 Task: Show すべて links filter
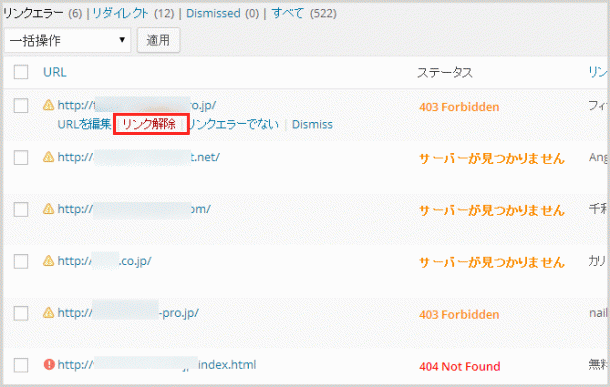coord(287,13)
